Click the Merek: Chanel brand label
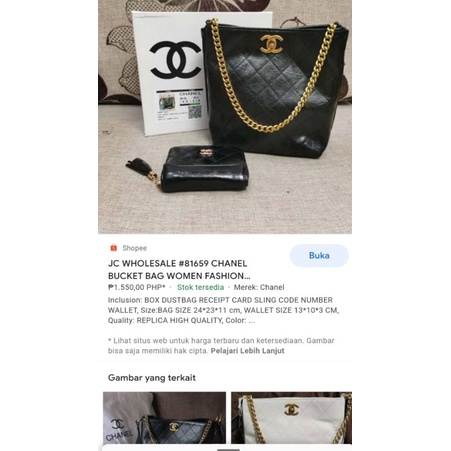 [259, 287]
